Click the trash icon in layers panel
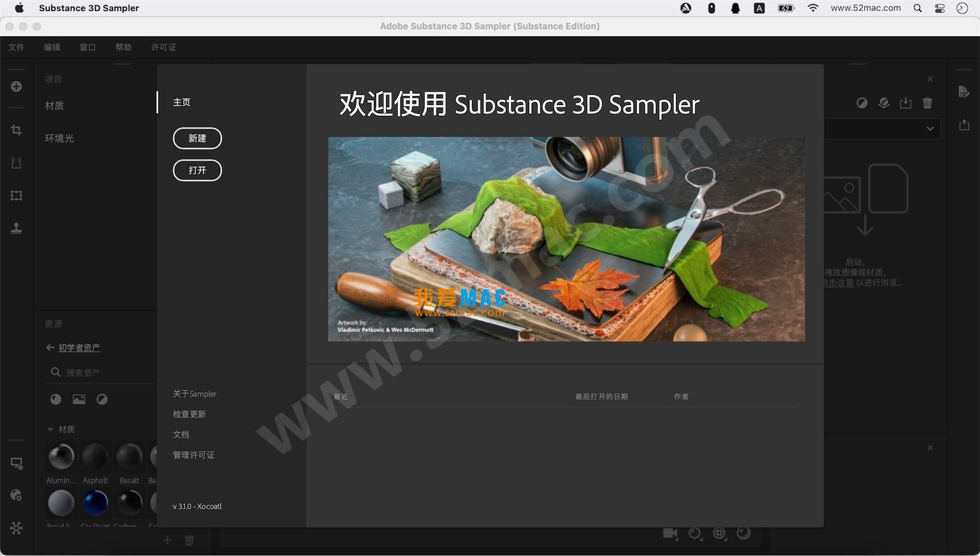This screenshot has height=556, width=980. [x=928, y=103]
